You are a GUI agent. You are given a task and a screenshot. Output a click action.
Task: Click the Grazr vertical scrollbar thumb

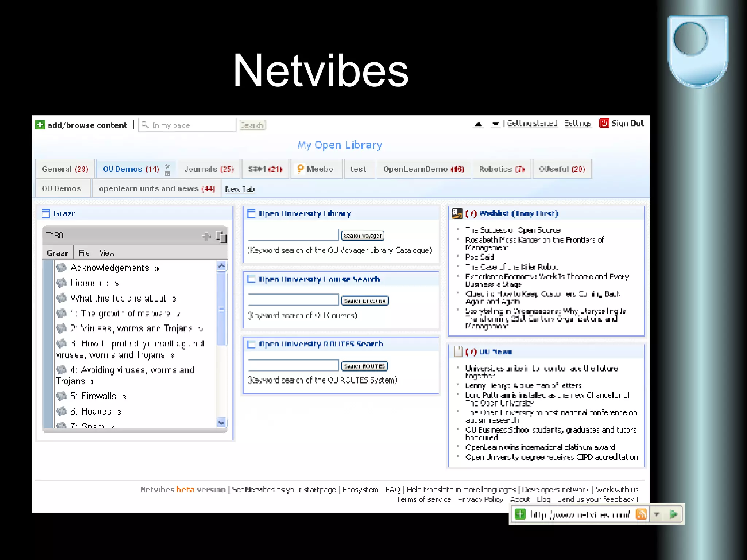point(221,309)
